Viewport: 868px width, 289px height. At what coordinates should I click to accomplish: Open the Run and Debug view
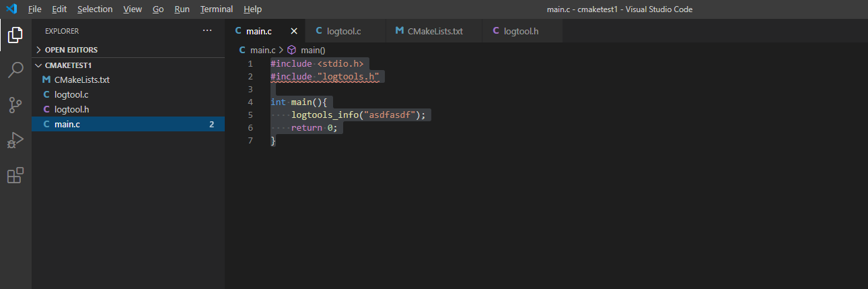click(15, 140)
